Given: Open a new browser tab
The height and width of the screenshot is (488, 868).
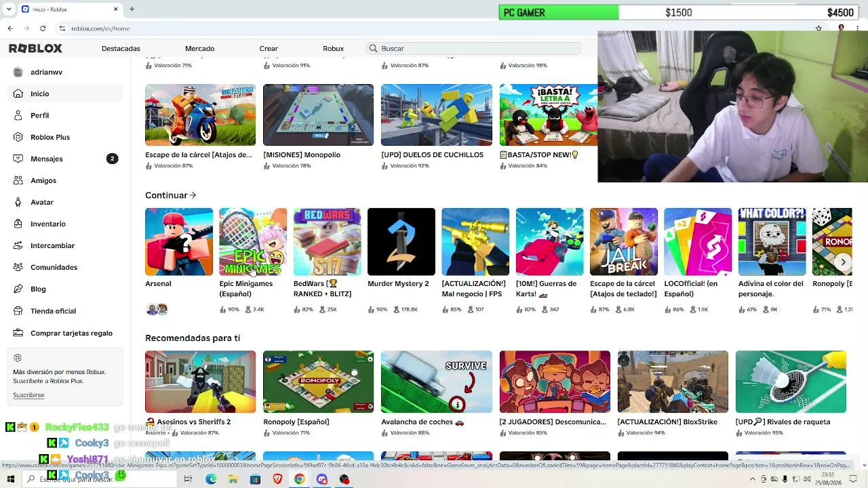Looking at the screenshot, I should click(132, 9).
